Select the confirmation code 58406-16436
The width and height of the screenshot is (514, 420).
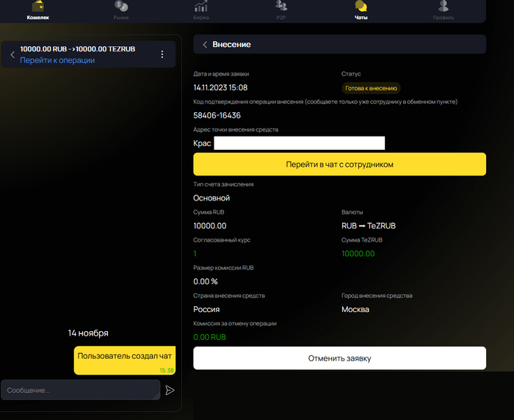pyautogui.click(x=217, y=115)
